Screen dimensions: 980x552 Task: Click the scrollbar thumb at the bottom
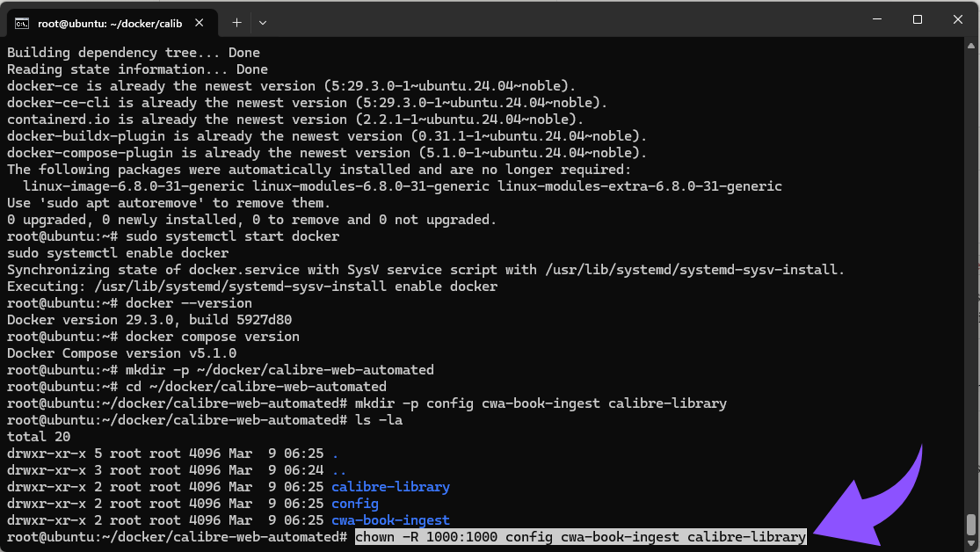click(x=971, y=525)
